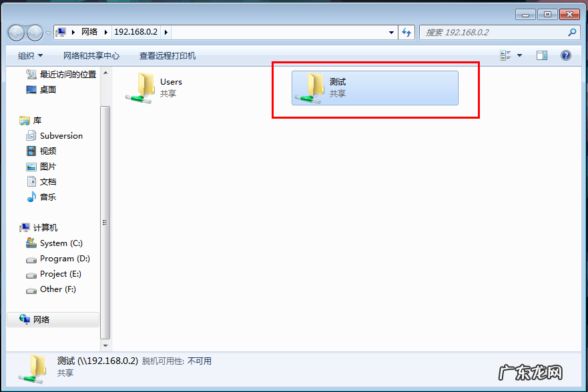Go back with the back arrow
This screenshot has width=588, height=392.
pos(16,33)
